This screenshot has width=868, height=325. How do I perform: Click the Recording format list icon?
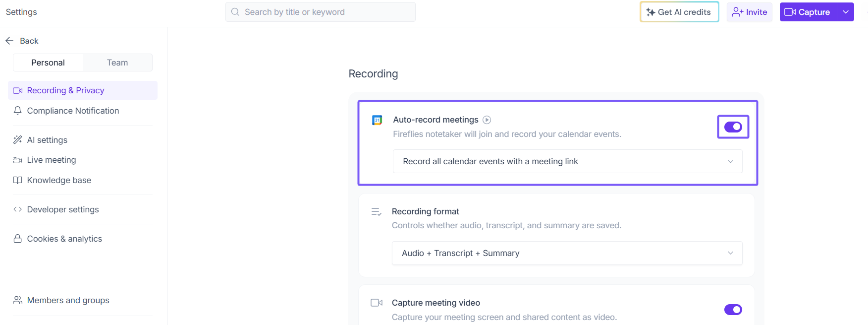(x=376, y=212)
